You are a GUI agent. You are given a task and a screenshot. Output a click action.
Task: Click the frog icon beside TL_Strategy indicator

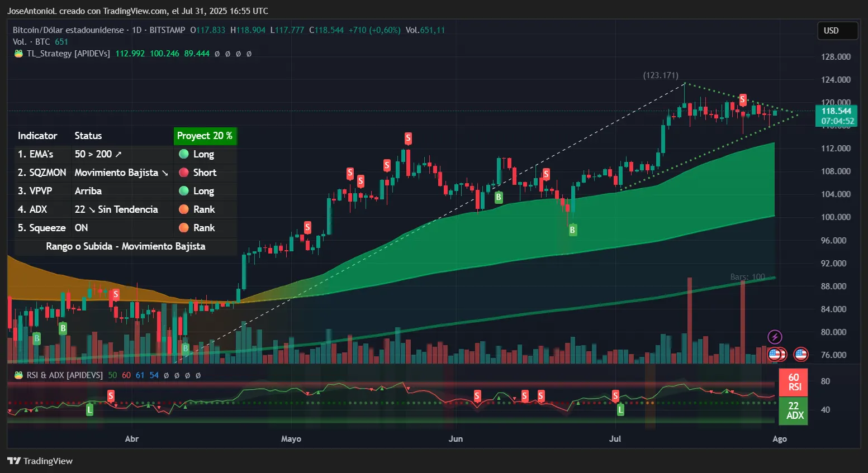tap(18, 53)
